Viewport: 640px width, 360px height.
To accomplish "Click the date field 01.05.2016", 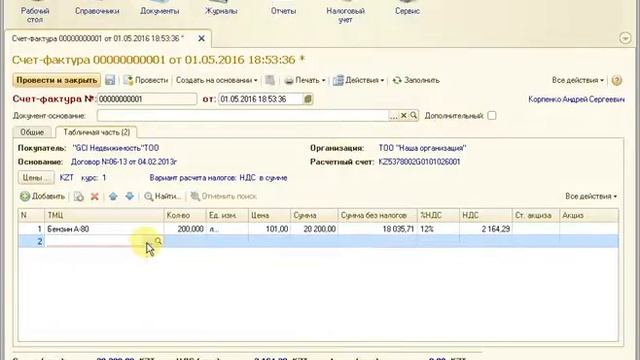I will pos(261,99).
